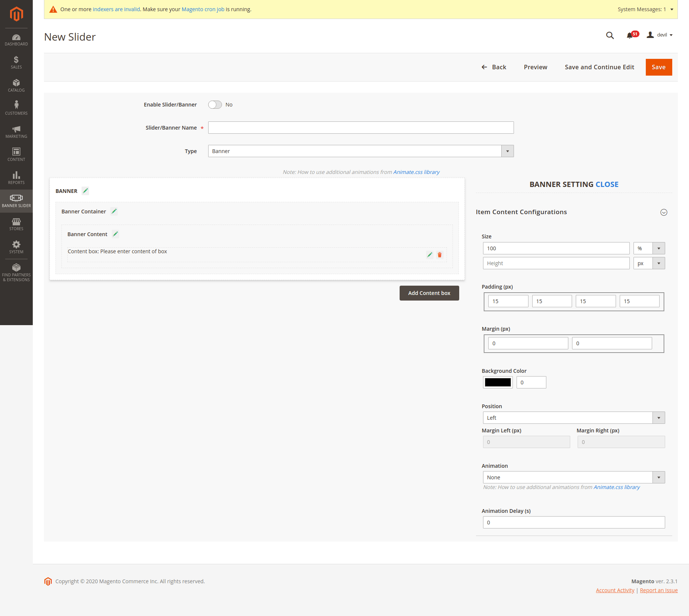The height and width of the screenshot is (616, 689).
Task: Open the black Background Color swatch
Action: tap(498, 382)
